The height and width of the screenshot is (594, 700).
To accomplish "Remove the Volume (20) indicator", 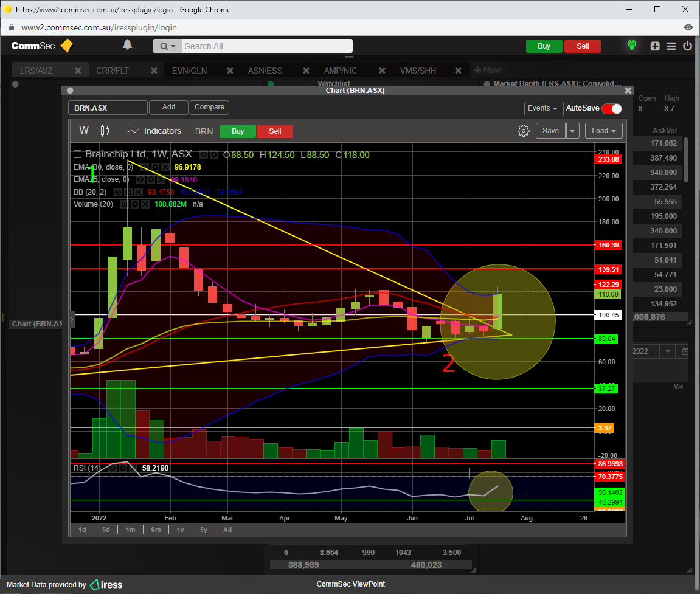I will coord(145,204).
